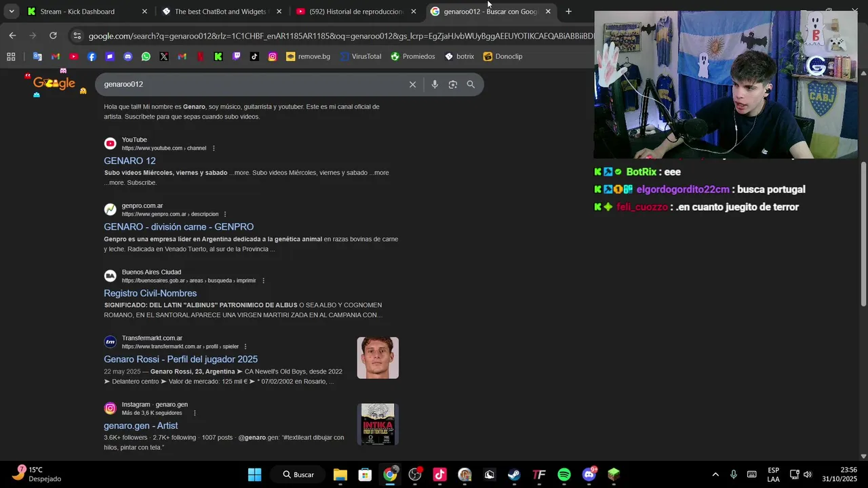This screenshot has height=488, width=868.
Task: Open the WhatsApp bookmark icon
Action: pyautogui.click(x=146, y=56)
